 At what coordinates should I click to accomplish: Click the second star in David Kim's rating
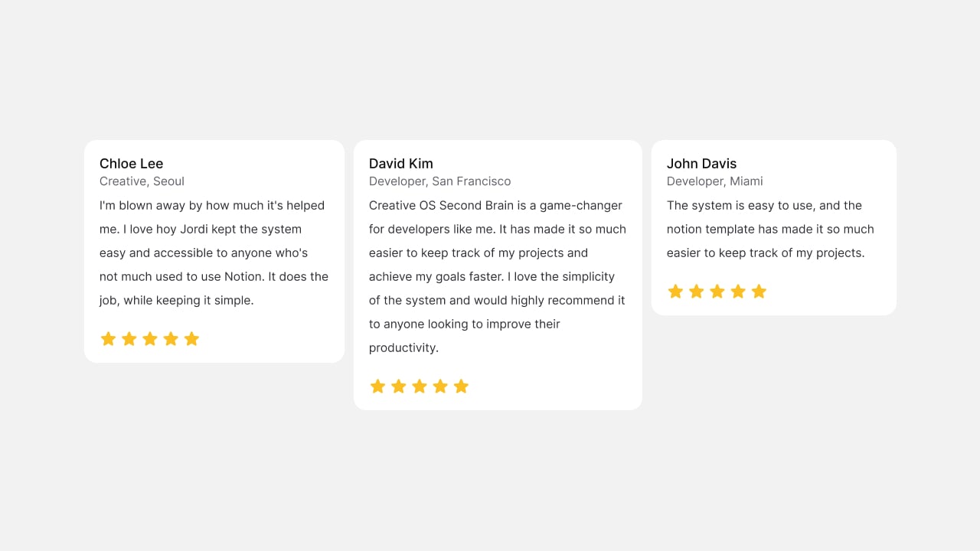[x=398, y=386]
